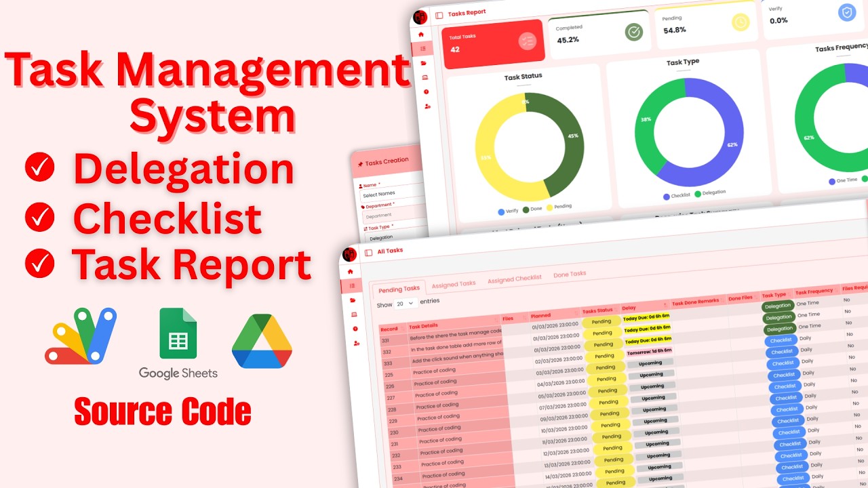Click Home icon in All Tasks sidebar
This screenshot has height=488, width=868.
point(350,271)
